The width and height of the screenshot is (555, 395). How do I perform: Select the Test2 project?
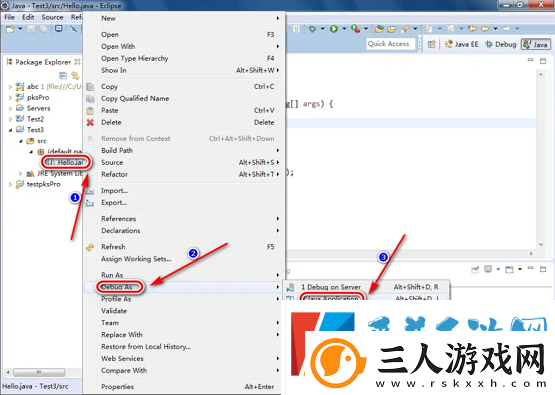[x=35, y=119]
